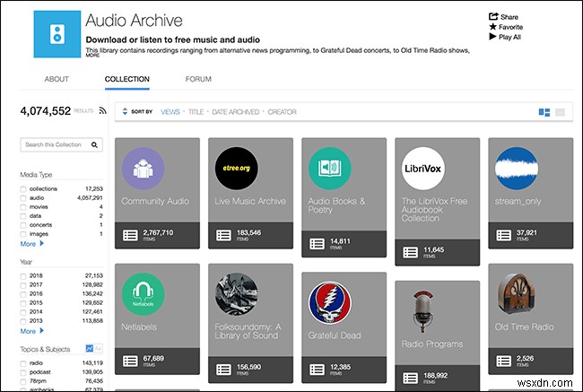Tick the audio media type checkbox

(x=23, y=198)
